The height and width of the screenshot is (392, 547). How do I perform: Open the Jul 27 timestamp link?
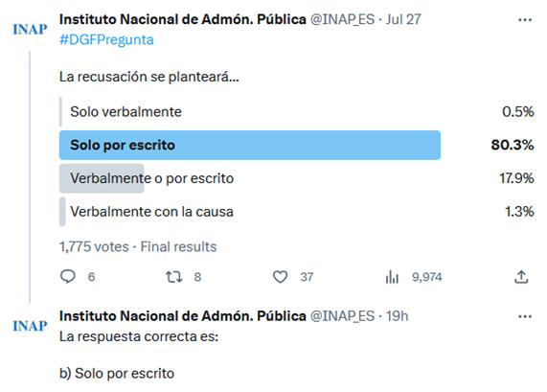tap(403, 19)
